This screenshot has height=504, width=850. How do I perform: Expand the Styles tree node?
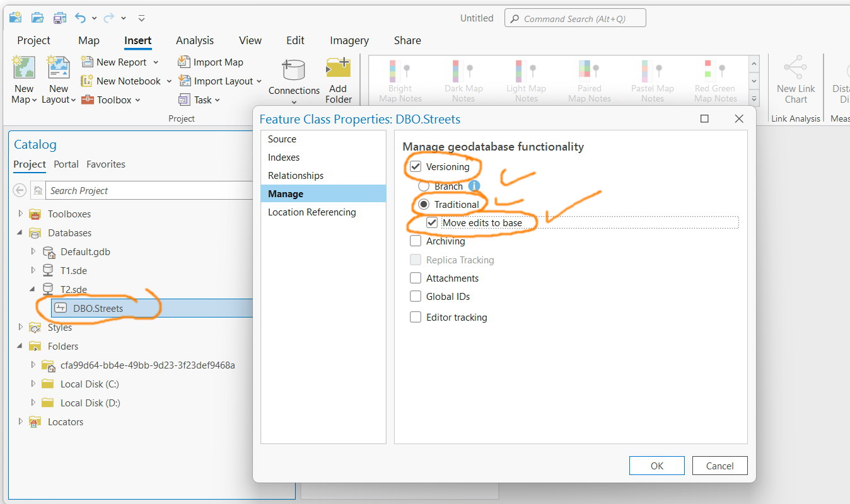[x=20, y=327]
